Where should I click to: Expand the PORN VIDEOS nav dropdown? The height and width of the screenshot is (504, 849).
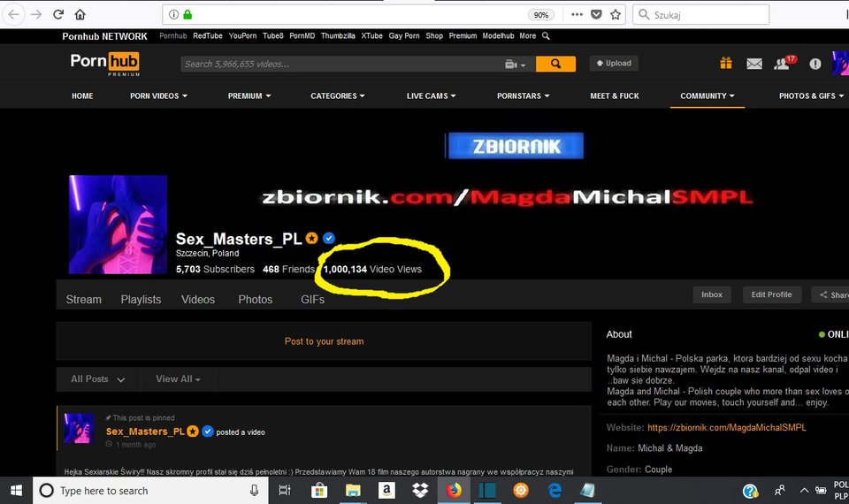pyautogui.click(x=158, y=95)
